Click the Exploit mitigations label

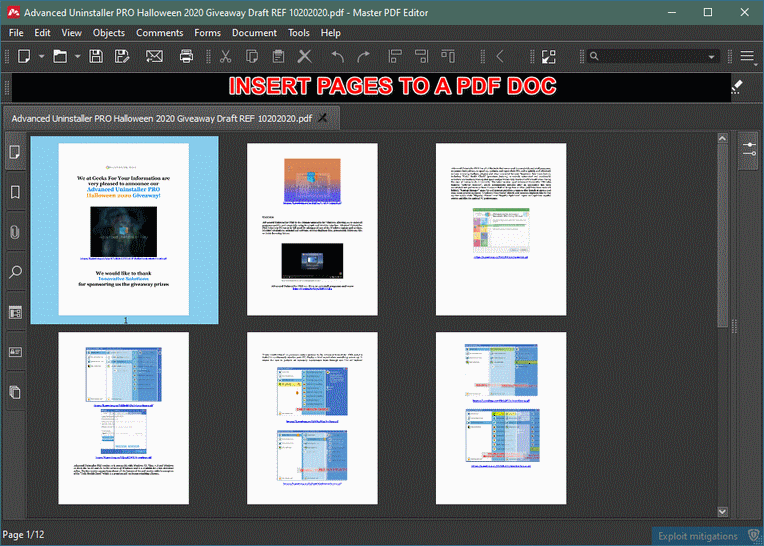click(698, 536)
